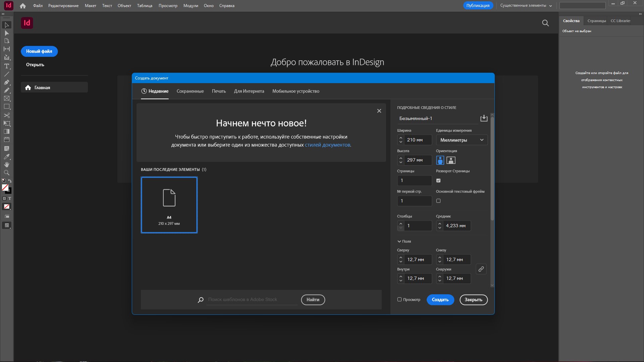Open the Макет menu
The height and width of the screenshot is (362, 644).
[90, 6]
